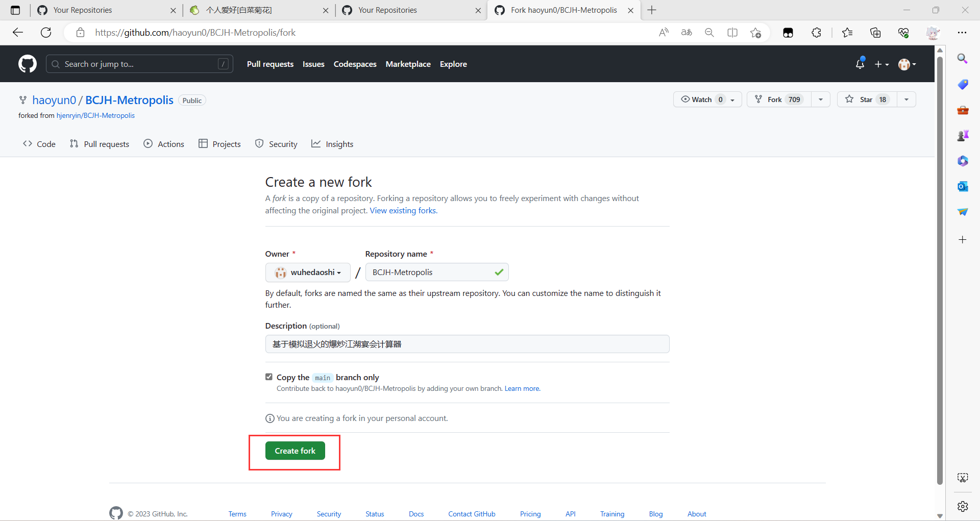The height and width of the screenshot is (521, 980).
Task: Open Explore in the top nav
Action: point(453,64)
